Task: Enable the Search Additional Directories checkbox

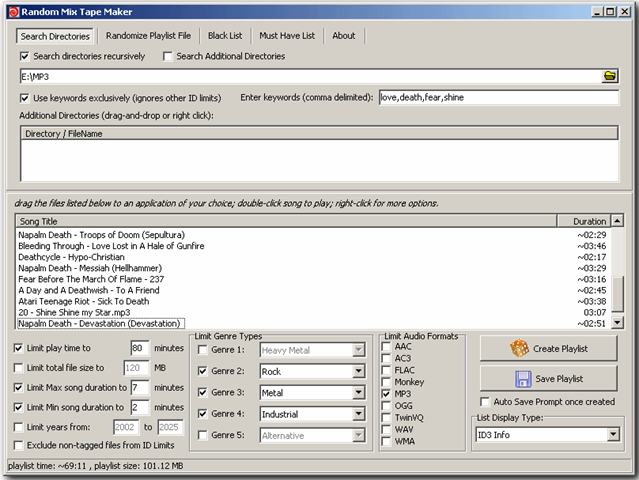Action: (x=168, y=56)
